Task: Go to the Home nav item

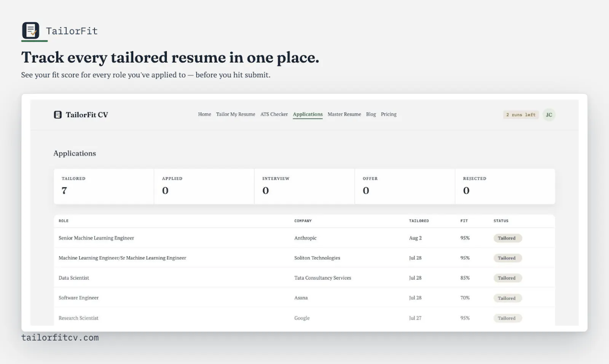Action: point(204,114)
